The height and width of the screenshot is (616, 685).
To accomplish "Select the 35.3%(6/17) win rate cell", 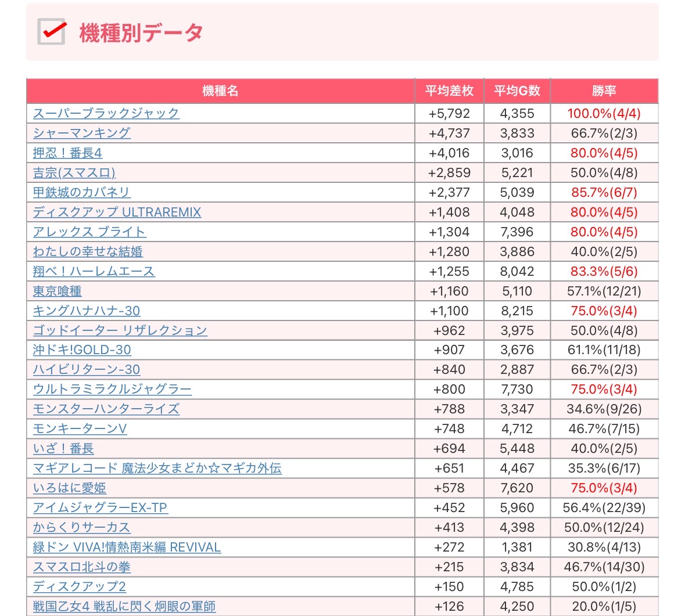I will click(x=604, y=468).
